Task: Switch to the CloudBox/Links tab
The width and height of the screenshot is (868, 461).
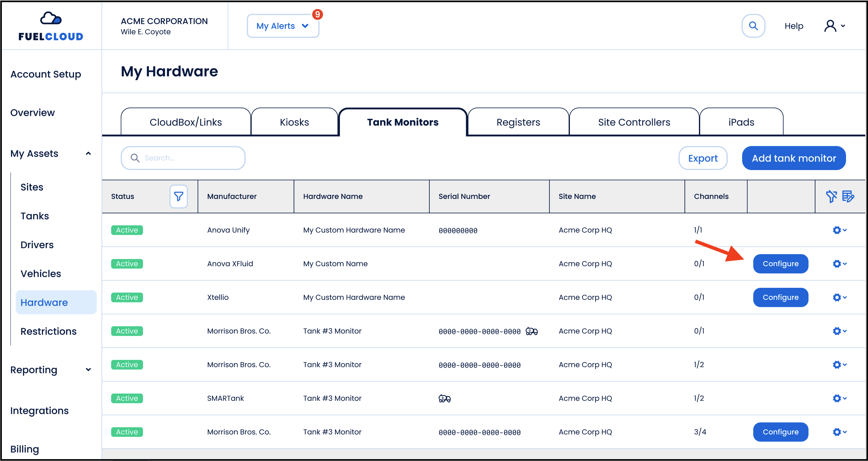Action: point(186,122)
